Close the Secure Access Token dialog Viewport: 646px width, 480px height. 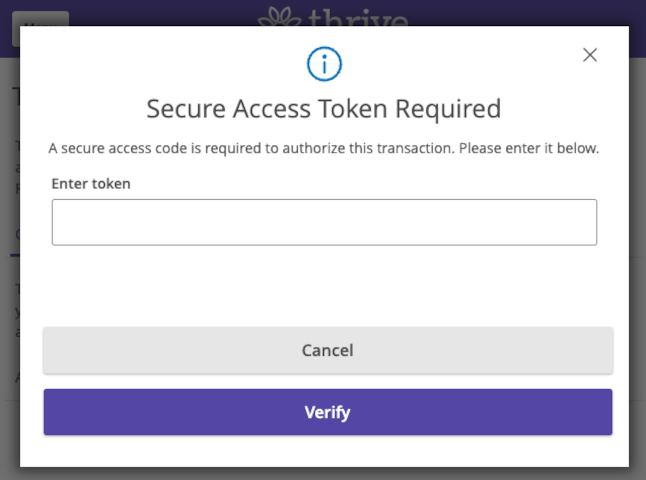pyautogui.click(x=590, y=55)
